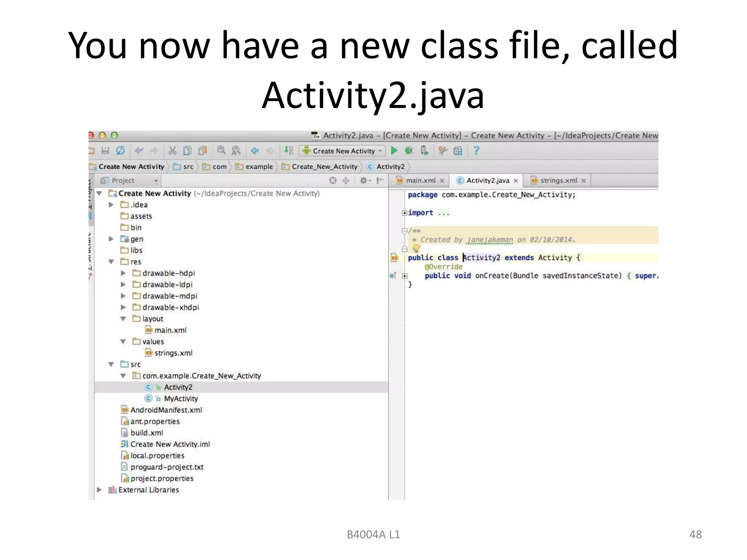
Task: Click the example breadcrumb
Action: (x=254, y=167)
